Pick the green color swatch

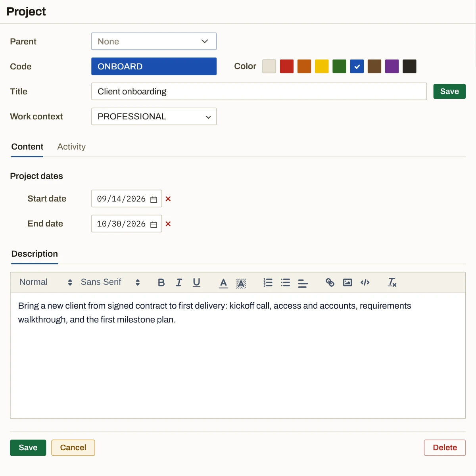click(x=340, y=66)
